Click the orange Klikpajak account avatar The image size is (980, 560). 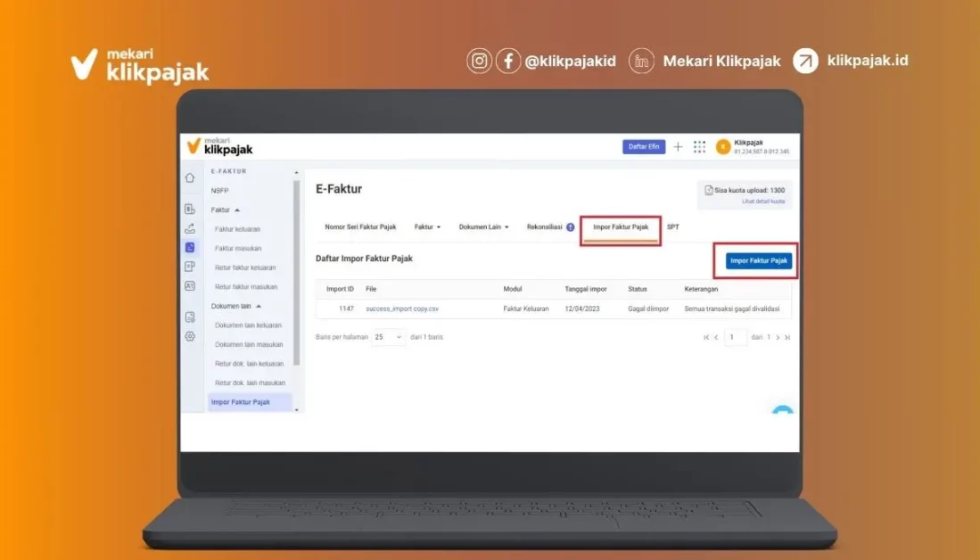click(723, 147)
